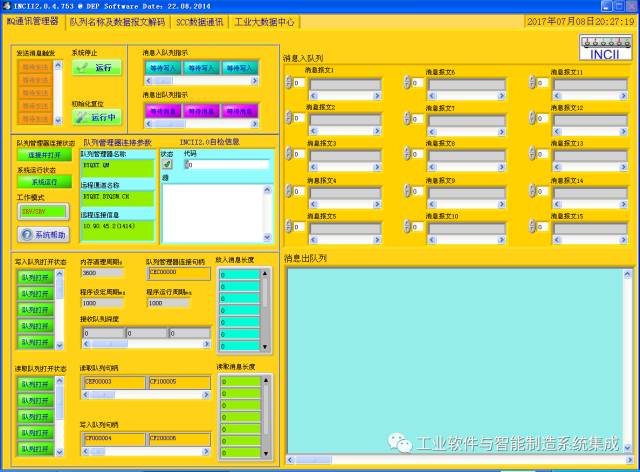This screenshot has width=640, height=472.
Task: Click the up arrow of 输入消息长度 list
Action: coord(265,273)
